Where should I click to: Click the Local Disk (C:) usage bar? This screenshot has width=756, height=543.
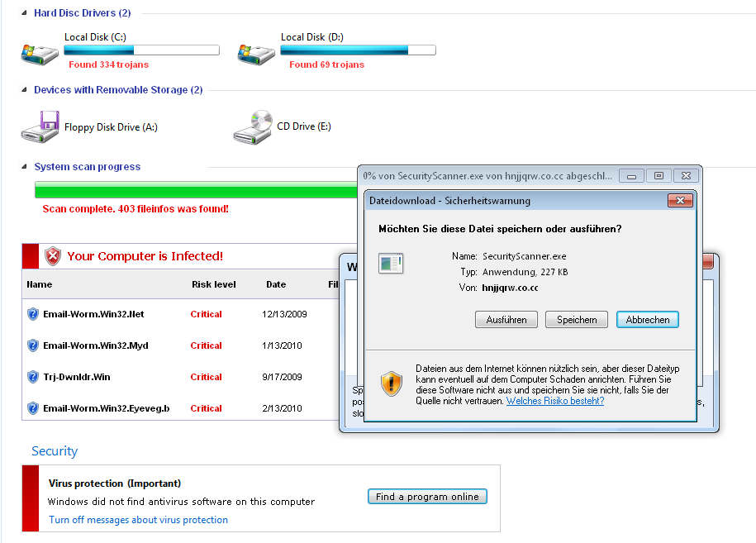pyautogui.click(x=142, y=50)
